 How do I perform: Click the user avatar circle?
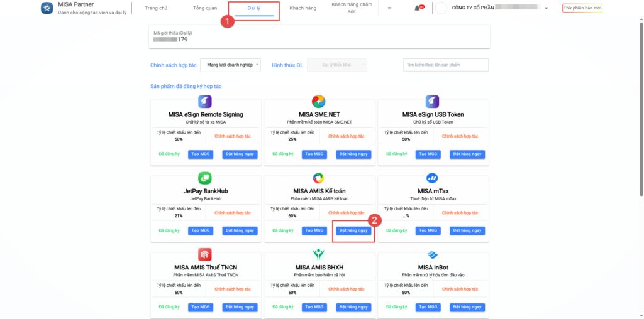(441, 8)
